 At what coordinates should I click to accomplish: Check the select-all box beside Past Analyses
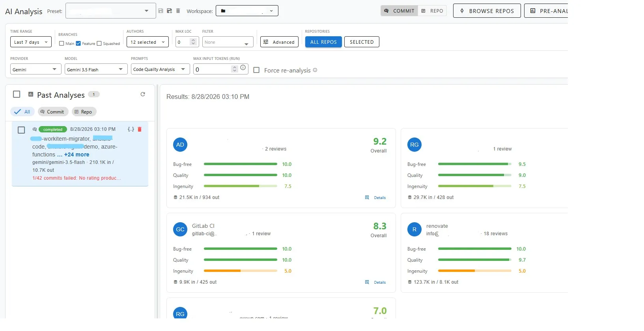point(17,94)
